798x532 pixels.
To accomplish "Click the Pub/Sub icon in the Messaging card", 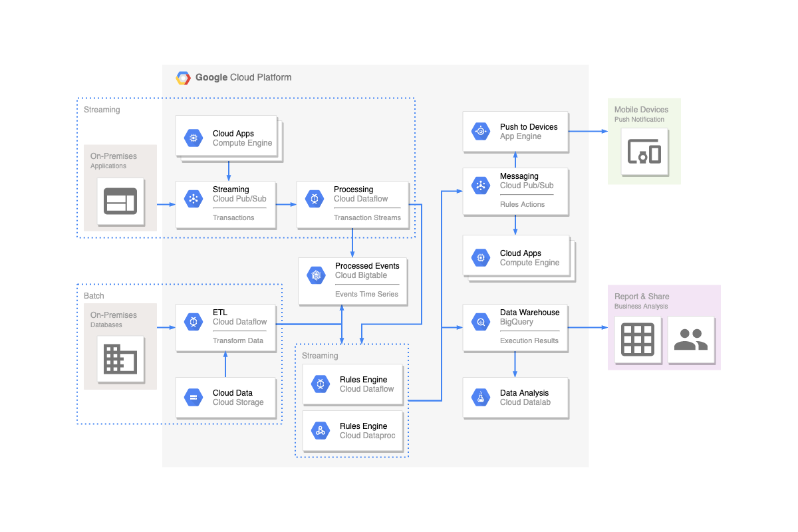I will tap(481, 186).
